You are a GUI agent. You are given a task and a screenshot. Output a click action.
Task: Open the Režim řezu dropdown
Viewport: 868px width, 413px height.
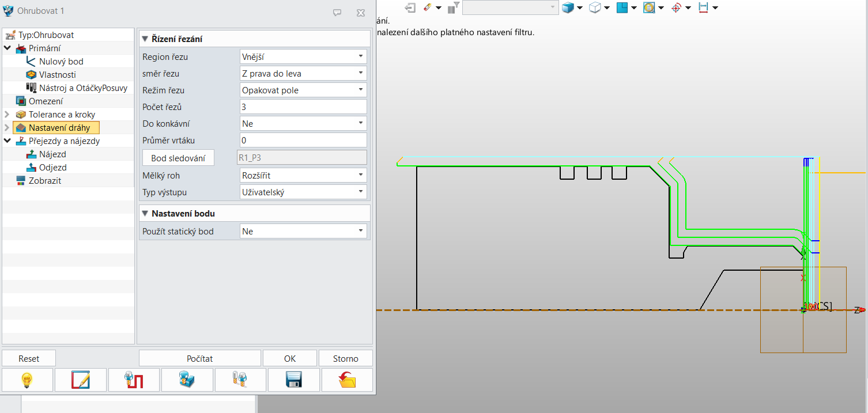[x=303, y=90]
